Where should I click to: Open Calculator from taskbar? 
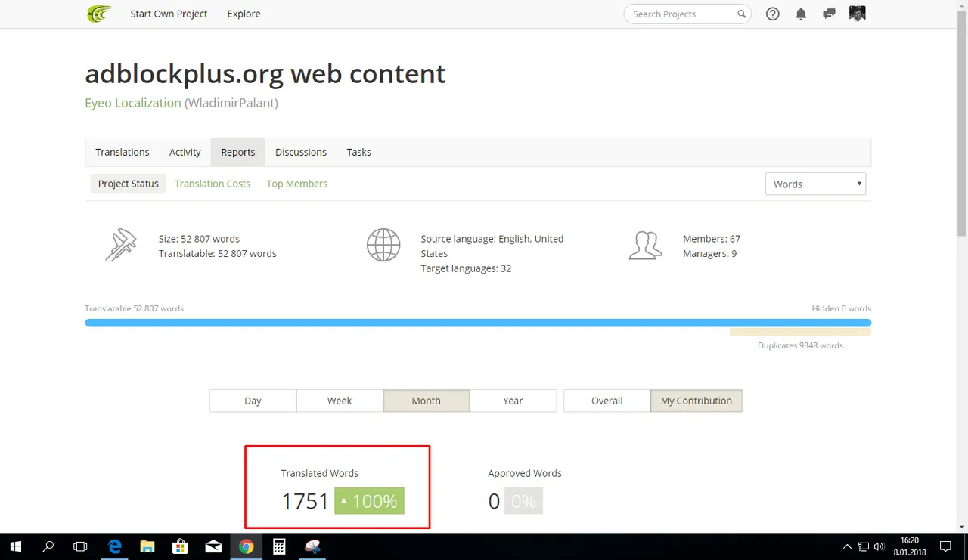point(279,546)
